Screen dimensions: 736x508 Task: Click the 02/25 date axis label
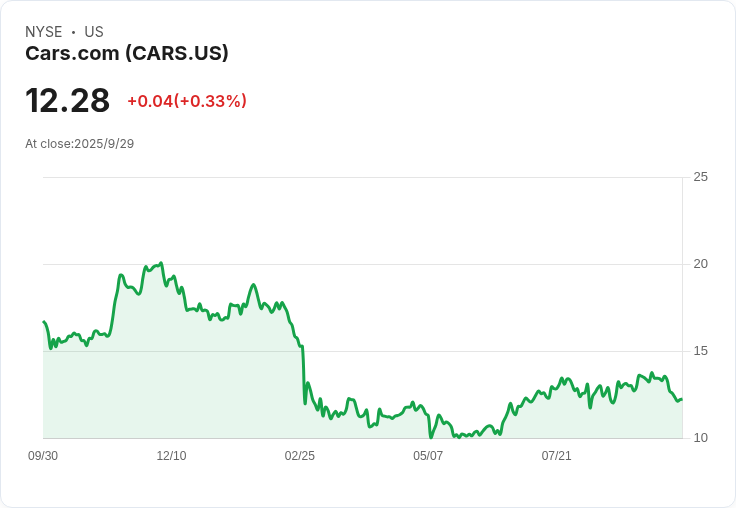[299, 455]
